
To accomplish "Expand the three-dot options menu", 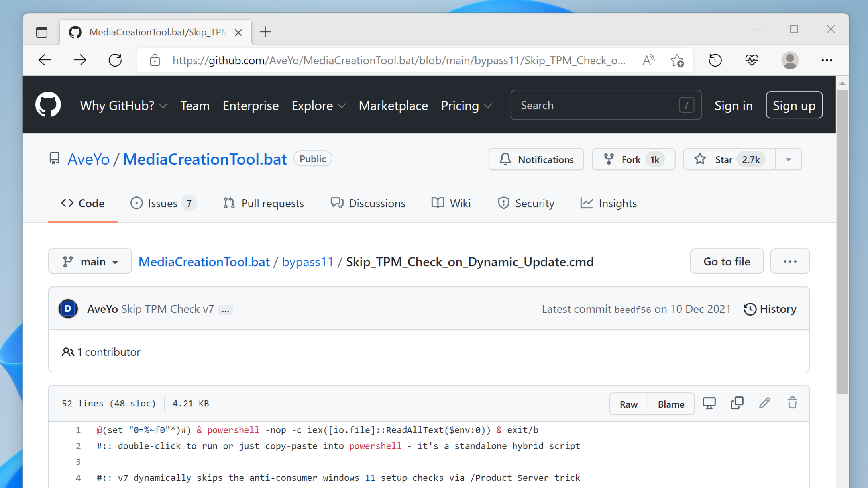I will click(790, 261).
